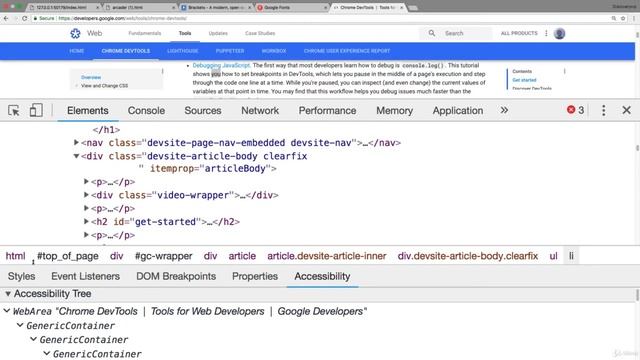
Task: Select #gc-wrapper breadcrumb
Action: point(163,256)
